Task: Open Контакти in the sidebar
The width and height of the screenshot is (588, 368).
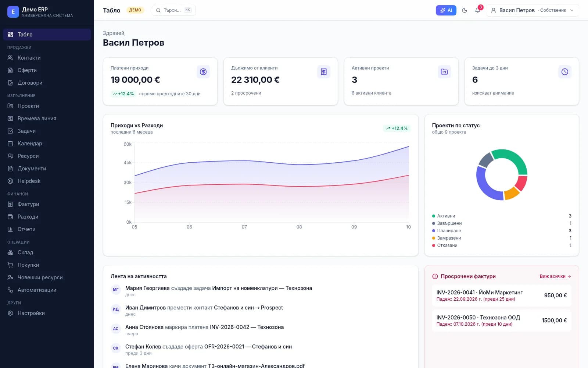Action: pyautogui.click(x=47, y=58)
